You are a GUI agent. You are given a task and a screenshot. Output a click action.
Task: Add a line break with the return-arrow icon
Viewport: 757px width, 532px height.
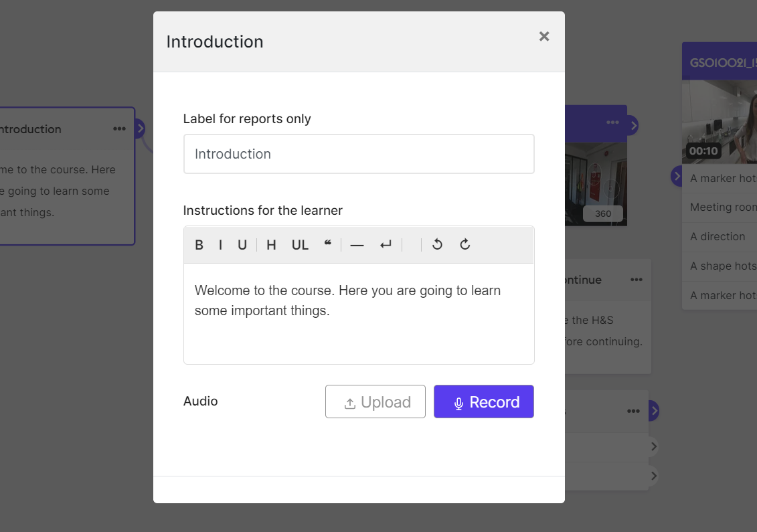coord(386,245)
